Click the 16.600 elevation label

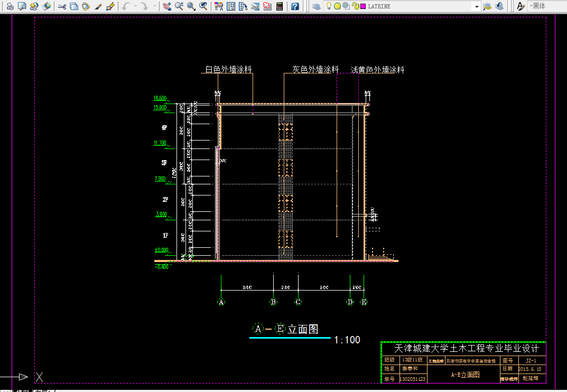(160, 98)
